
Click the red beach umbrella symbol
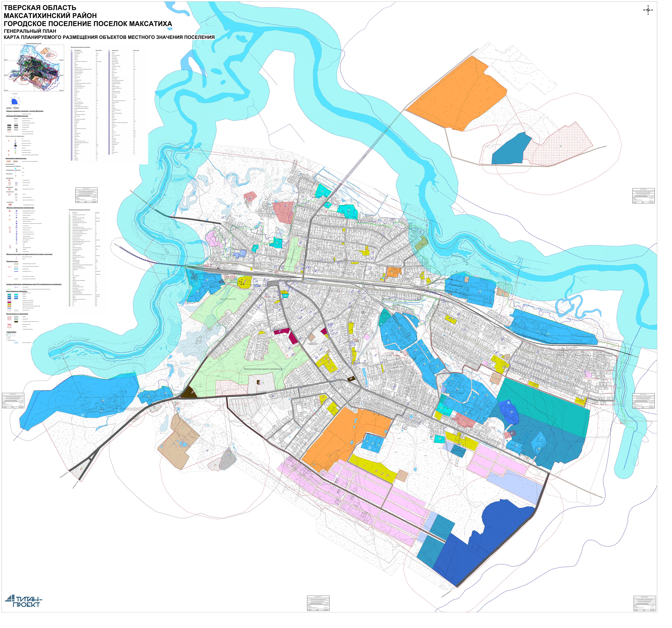[10, 246]
